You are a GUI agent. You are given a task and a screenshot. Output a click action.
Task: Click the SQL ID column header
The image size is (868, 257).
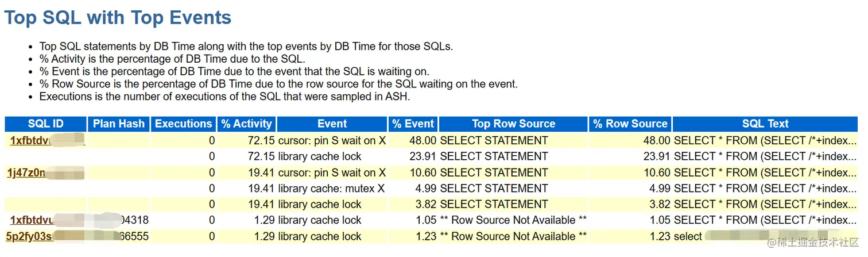pyautogui.click(x=45, y=124)
